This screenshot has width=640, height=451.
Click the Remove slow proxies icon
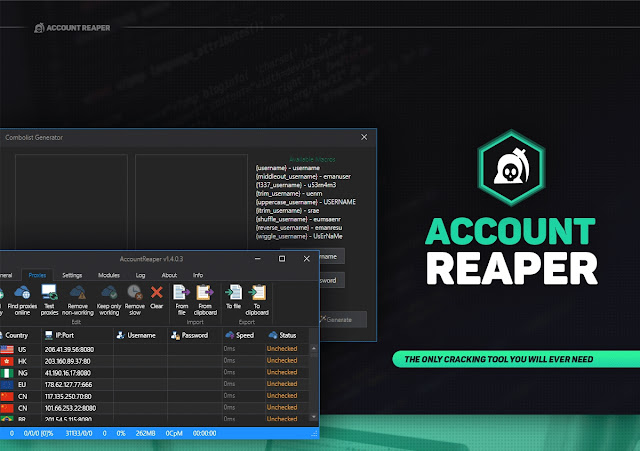pyautogui.click(x=135, y=293)
